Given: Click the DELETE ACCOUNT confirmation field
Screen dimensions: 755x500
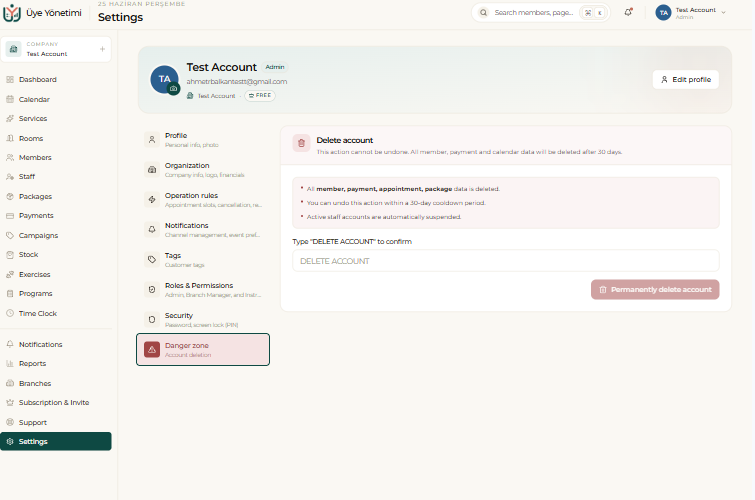Looking at the screenshot, I should pos(506,261).
